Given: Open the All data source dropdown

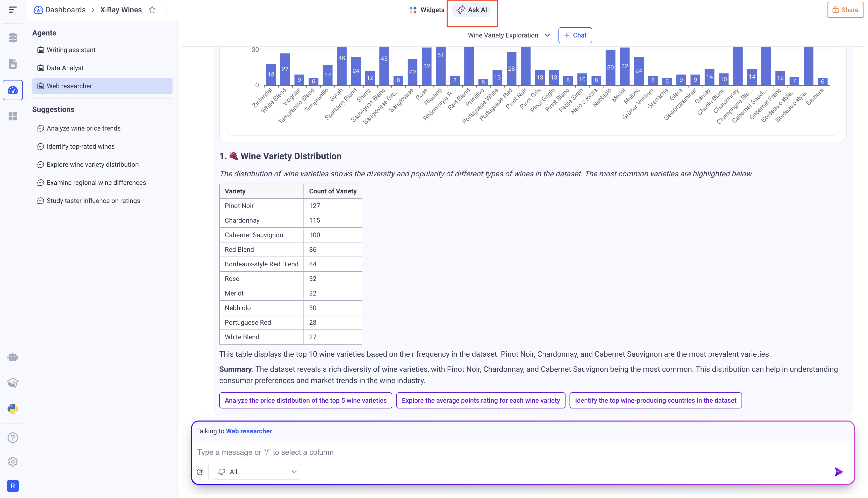Looking at the screenshot, I should pyautogui.click(x=257, y=472).
